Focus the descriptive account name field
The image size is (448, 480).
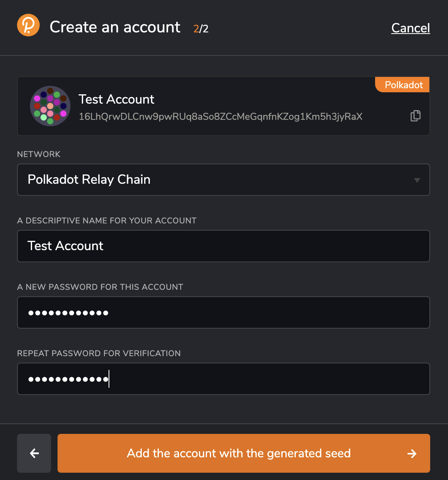tap(223, 246)
